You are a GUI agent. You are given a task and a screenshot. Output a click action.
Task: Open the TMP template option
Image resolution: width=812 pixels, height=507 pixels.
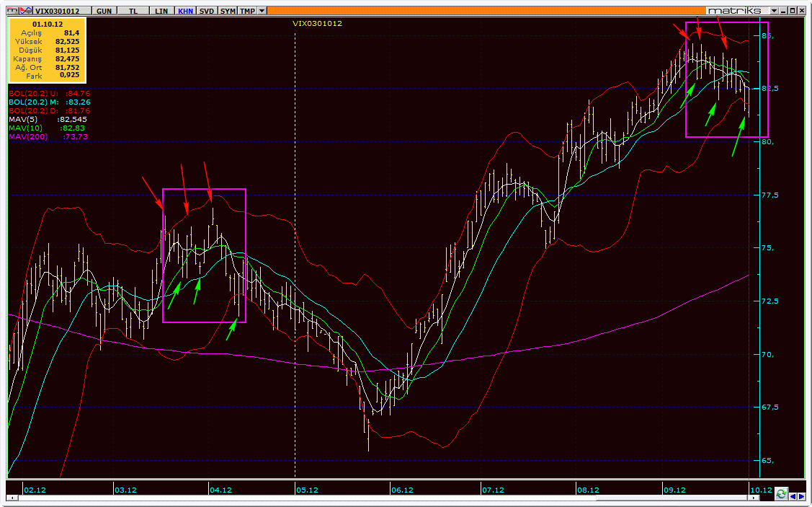click(x=247, y=10)
